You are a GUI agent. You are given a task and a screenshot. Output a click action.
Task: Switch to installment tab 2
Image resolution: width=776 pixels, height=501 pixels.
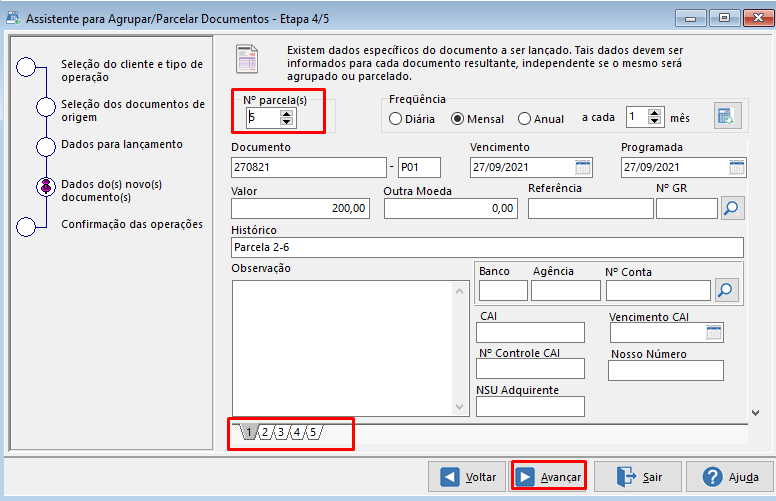(x=265, y=432)
